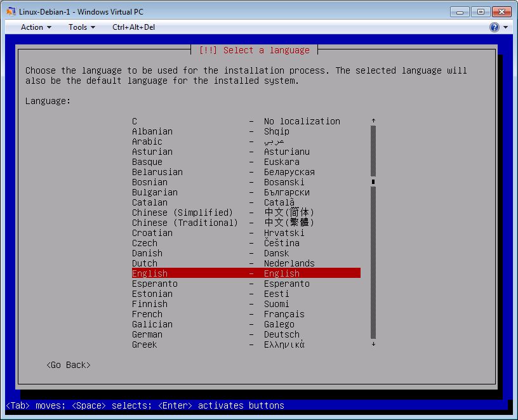This screenshot has width=518, height=420.
Task: Minimize the Virtual PC window
Action: coord(460,11)
